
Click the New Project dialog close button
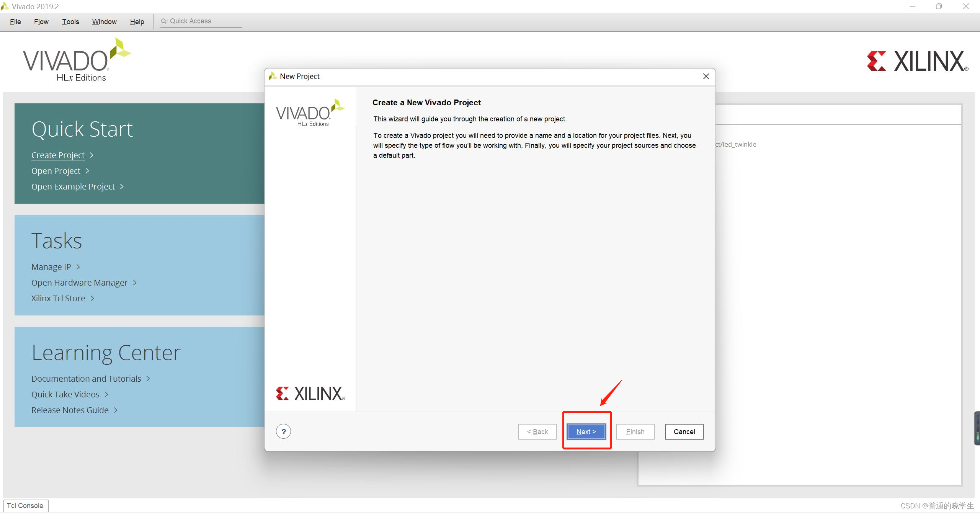(x=705, y=76)
